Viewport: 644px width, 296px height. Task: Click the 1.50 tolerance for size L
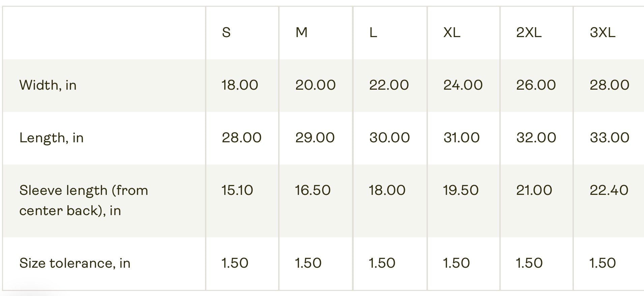click(x=382, y=263)
